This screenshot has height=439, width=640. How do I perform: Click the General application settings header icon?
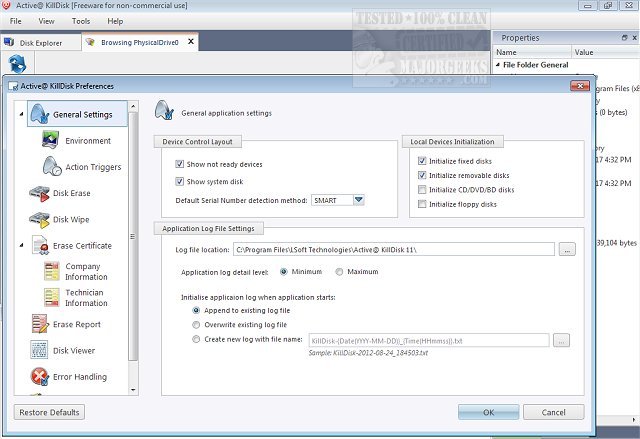click(164, 110)
